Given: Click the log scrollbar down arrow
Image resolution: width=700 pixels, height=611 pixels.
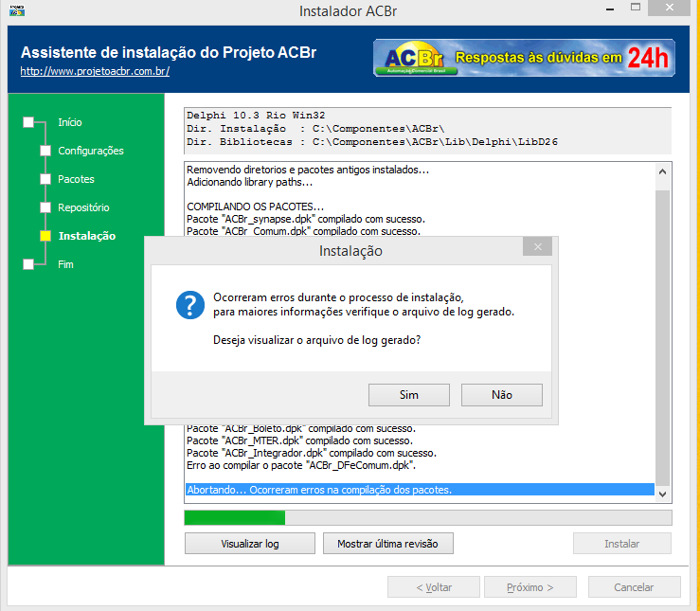Looking at the screenshot, I should (662, 494).
